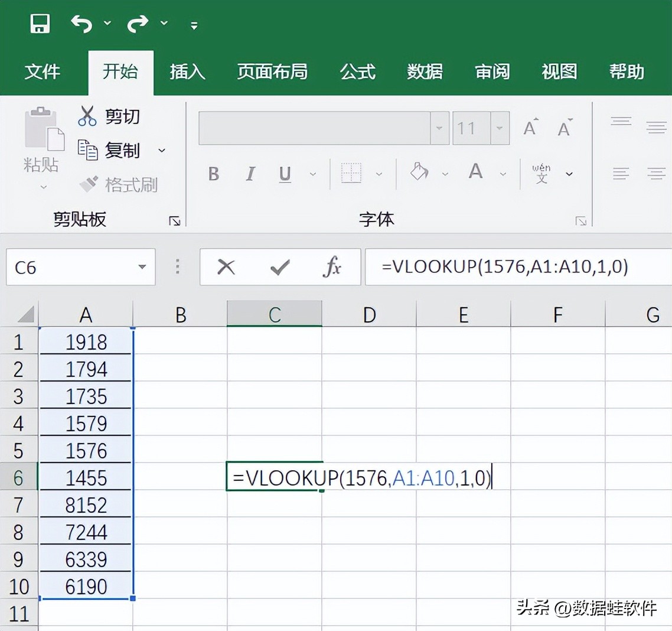Expand the font name dropdown list
The width and height of the screenshot is (672, 631).
click(x=439, y=128)
